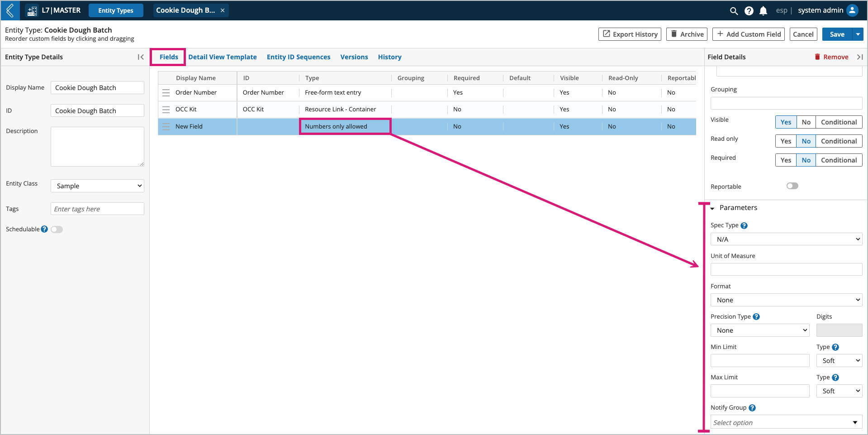The image size is (868, 435).
Task: Collapse the Field Details panel
Action: click(860, 57)
